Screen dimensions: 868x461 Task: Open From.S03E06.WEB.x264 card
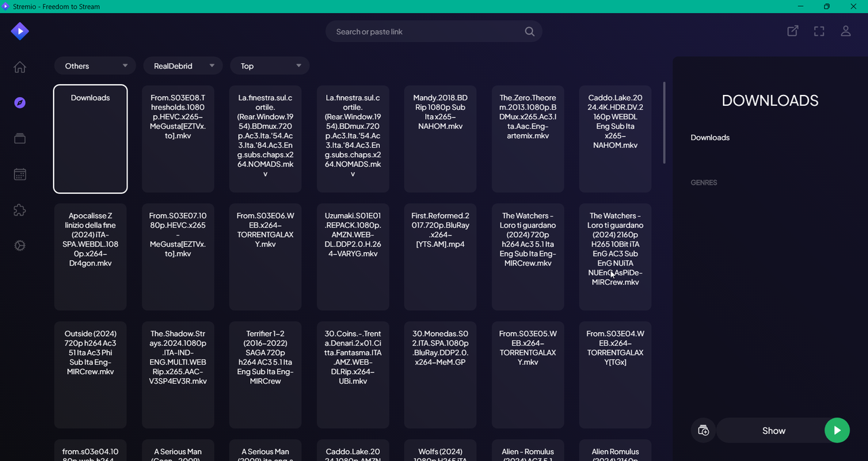[x=265, y=257]
